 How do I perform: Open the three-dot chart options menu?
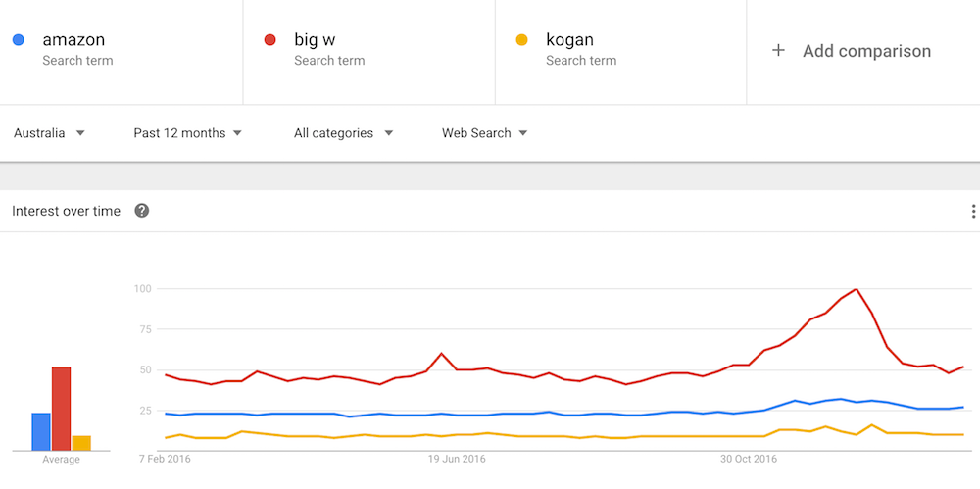pyautogui.click(x=973, y=212)
